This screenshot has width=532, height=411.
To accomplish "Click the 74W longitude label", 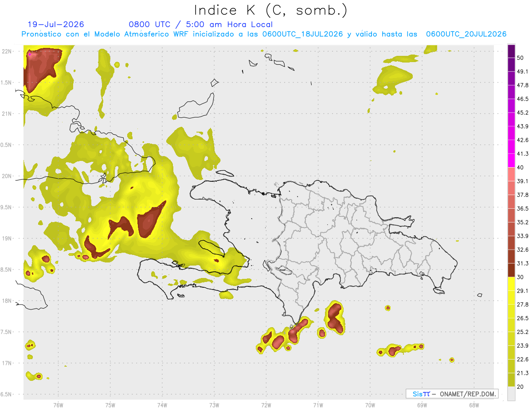I will click(x=162, y=405).
